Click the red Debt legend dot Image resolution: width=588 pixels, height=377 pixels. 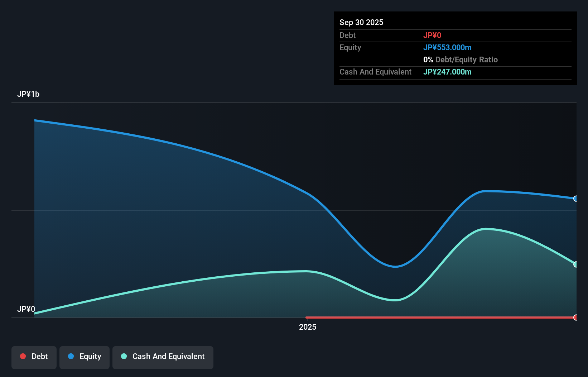point(23,356)
